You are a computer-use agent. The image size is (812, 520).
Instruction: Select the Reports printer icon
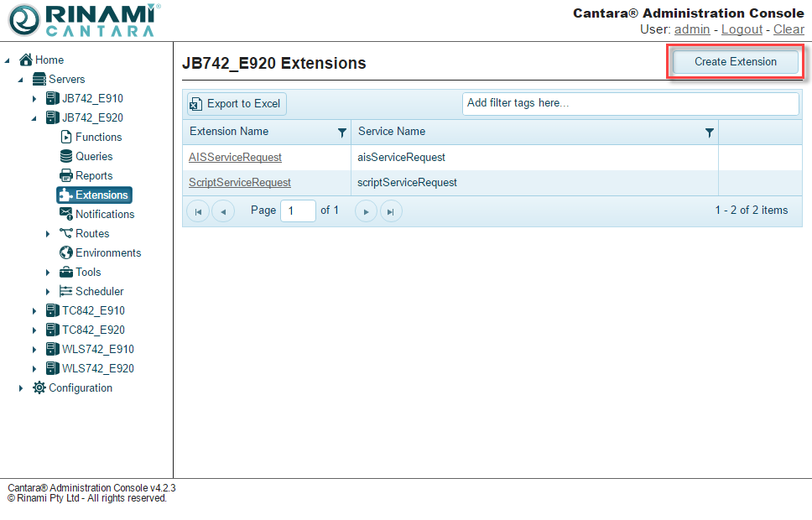[66, 175]
